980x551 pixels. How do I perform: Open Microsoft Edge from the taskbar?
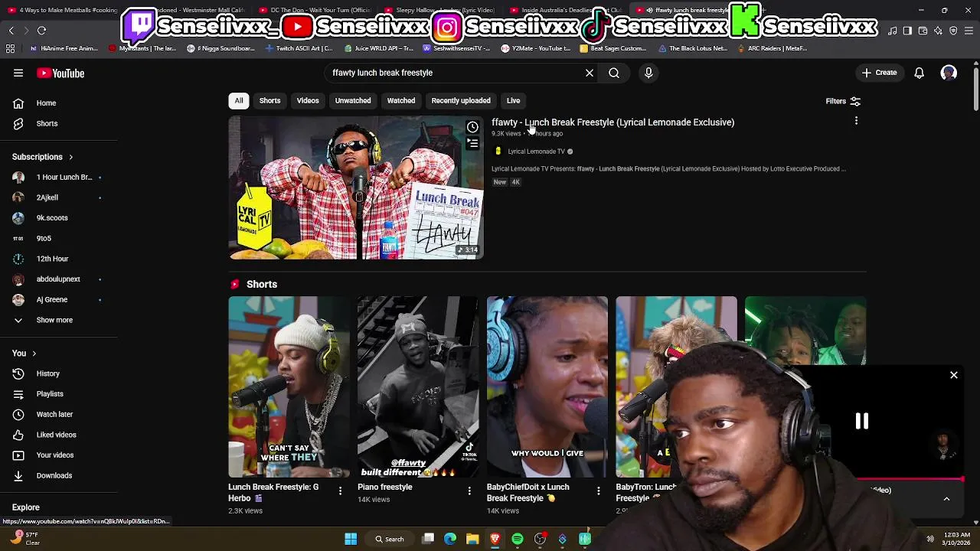[450, 539]
